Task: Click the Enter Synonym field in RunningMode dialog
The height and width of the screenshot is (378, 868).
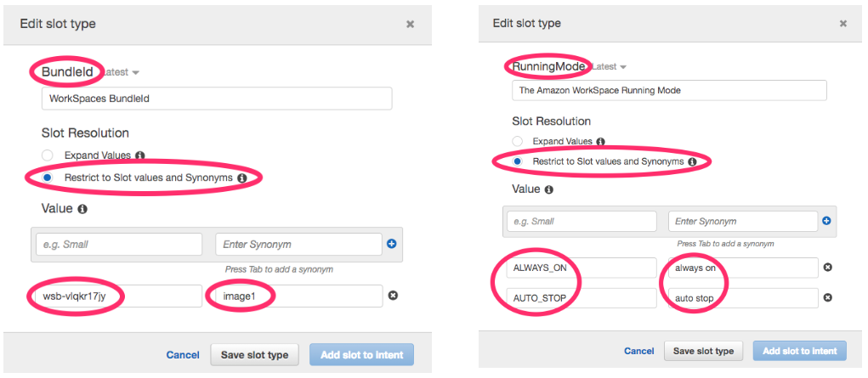Action: pyautogui.click(x=742, y=221)
